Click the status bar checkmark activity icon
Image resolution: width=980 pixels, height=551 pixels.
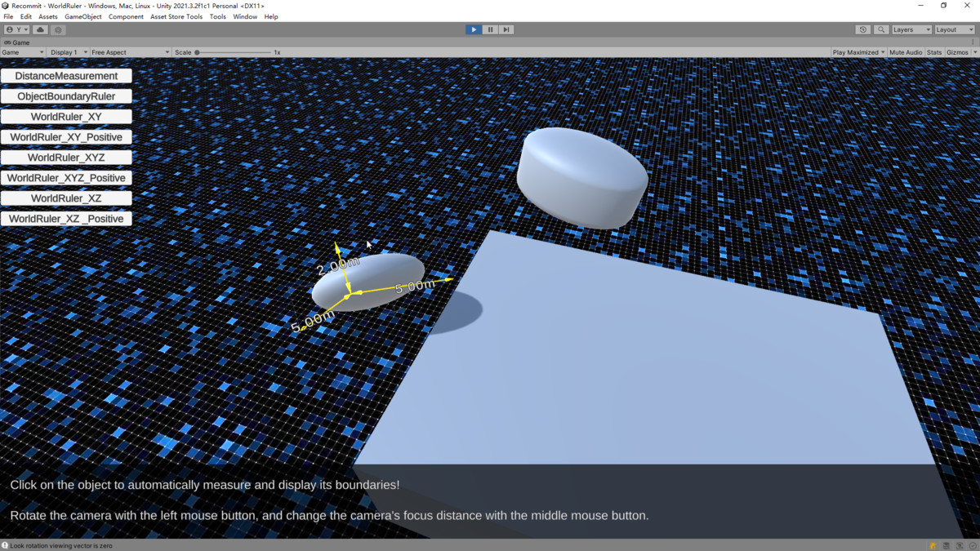972,545
